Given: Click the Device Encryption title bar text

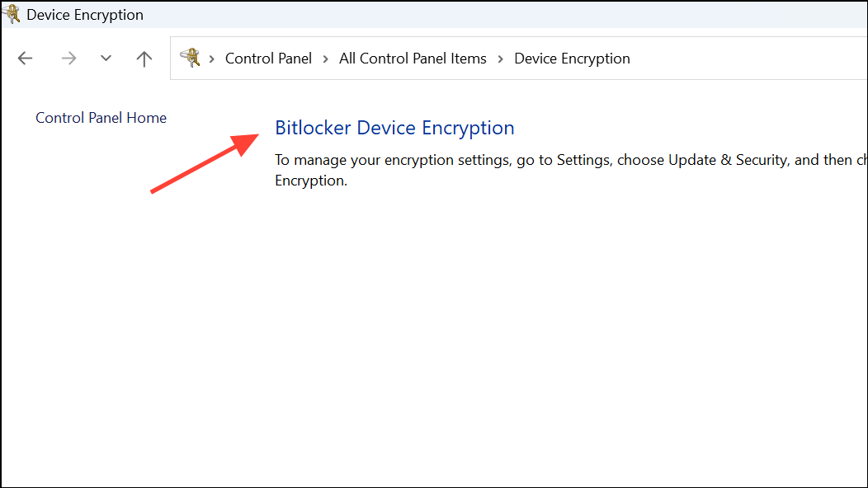Looking at the screenshot, I should click(x=84, y=14).
